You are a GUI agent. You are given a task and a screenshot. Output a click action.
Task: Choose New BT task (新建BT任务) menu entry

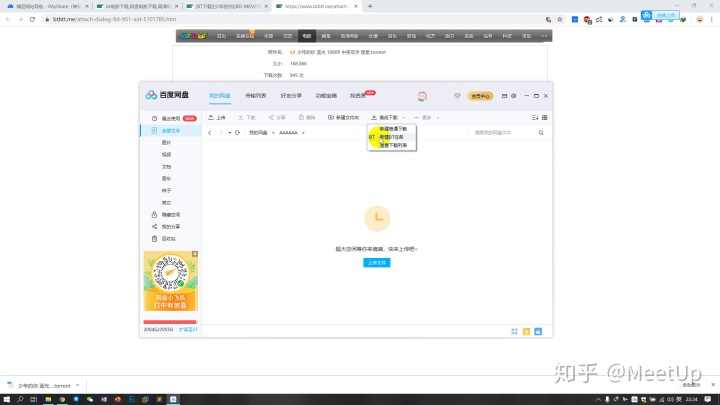tap(392, 137)
